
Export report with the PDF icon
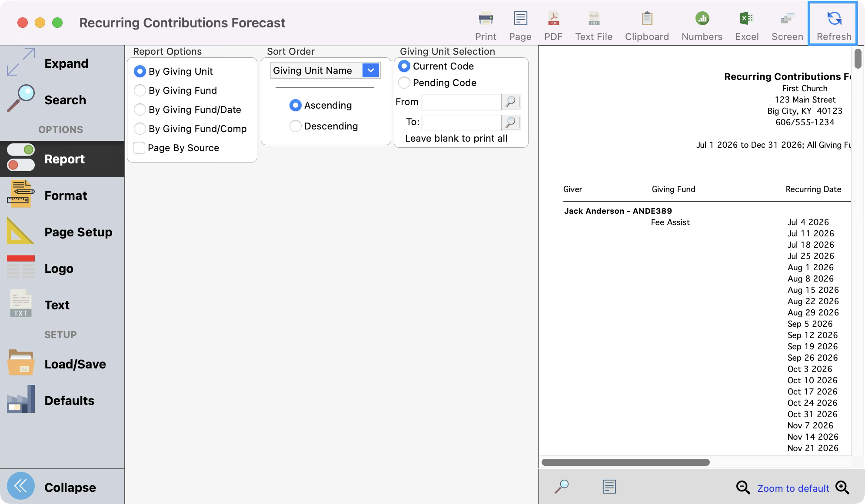click(553, 19)
